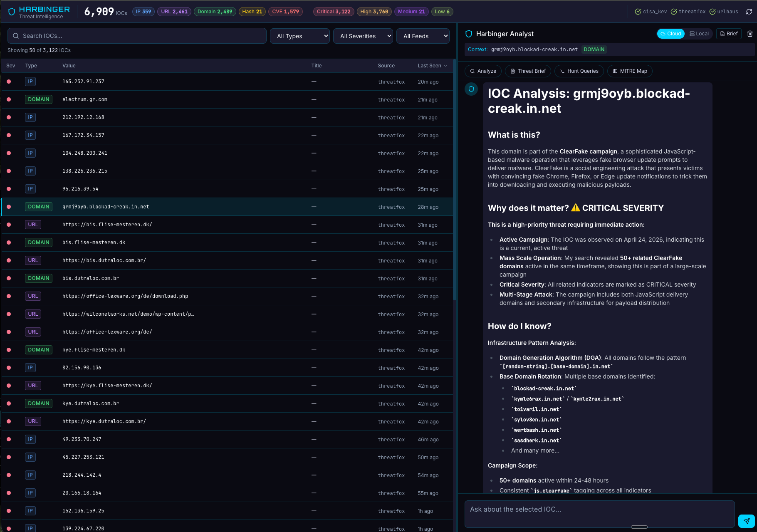Image resolution: width=757 pixels, height=532 pixels.
Task: Click URL badge for https://bis.flise-mesteren.dk/
Action: pos(33,225)
